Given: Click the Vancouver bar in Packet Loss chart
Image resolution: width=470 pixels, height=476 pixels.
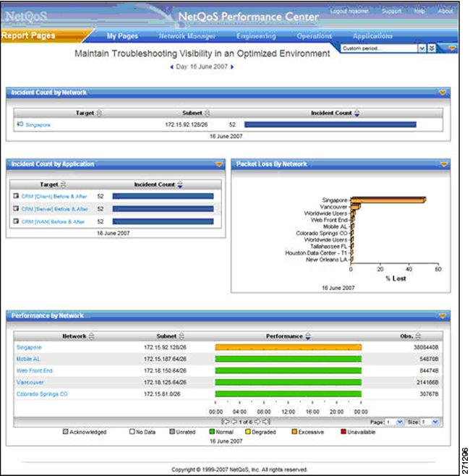Looking at the screenshot, I should coord(356,207).
